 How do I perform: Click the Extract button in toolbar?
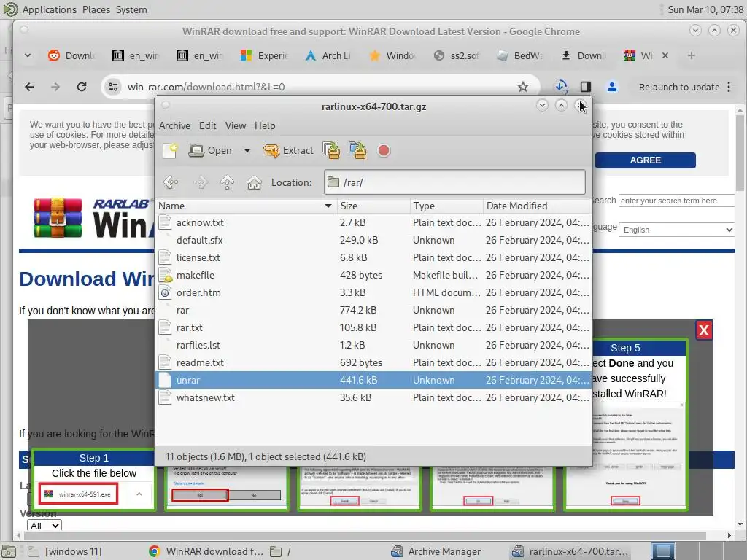(288, 150)
